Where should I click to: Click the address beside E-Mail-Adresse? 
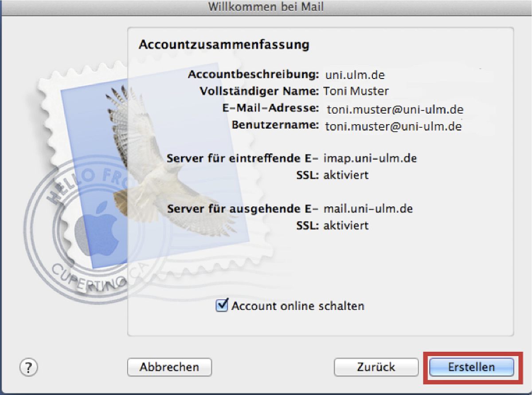[395, 109]
